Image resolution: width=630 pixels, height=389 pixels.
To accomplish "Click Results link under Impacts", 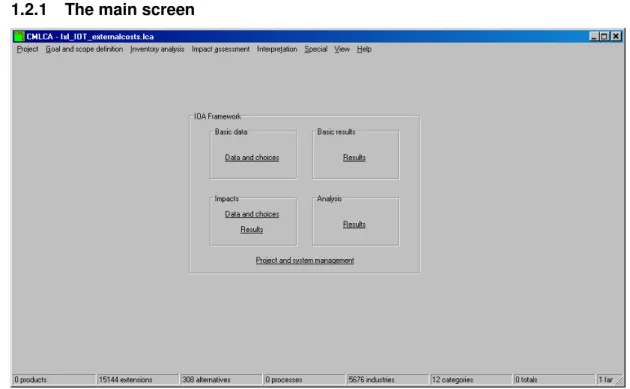I will click(252, 229).
